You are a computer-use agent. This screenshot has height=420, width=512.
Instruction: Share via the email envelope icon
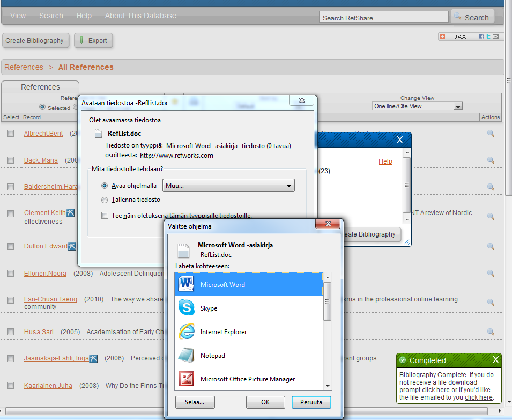496,36
